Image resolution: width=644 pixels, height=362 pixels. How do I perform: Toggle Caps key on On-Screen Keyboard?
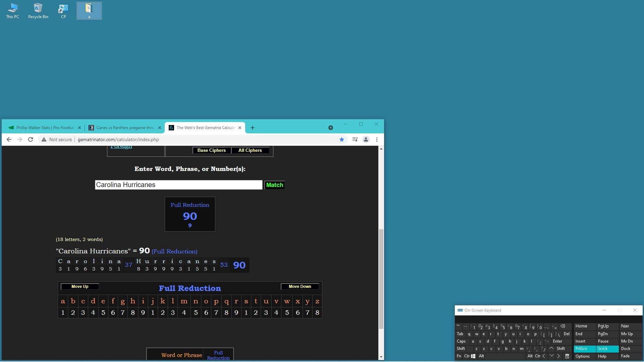(x=462, y=341)
